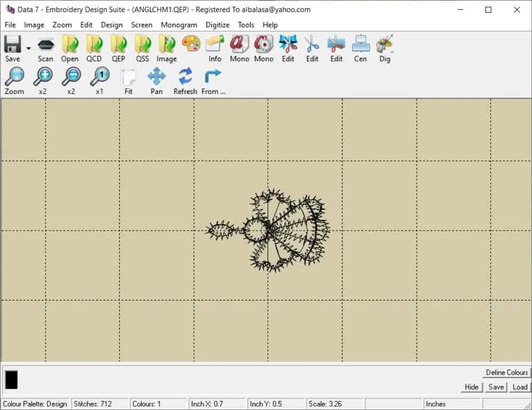Click the Image folder icon
Image resolution: width=532 pixels, height=410 pixels.
(167, 44)
